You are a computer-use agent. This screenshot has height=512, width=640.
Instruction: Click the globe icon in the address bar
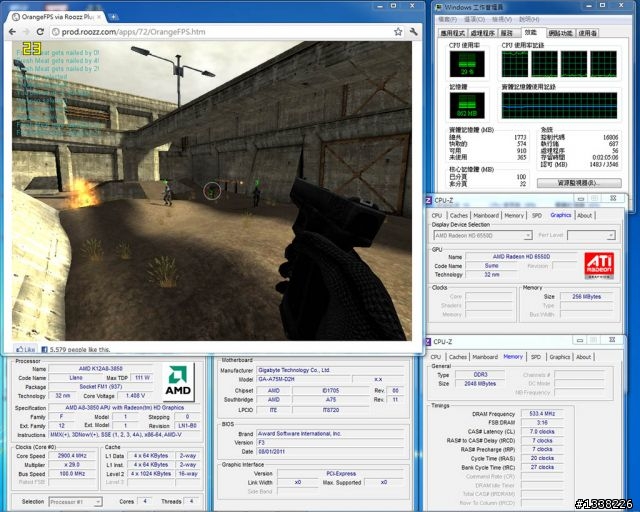tap(56, 32)
